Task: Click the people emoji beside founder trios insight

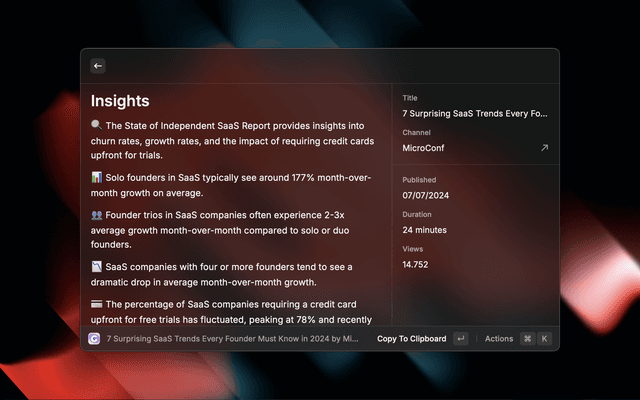Action: pos(96,215)
